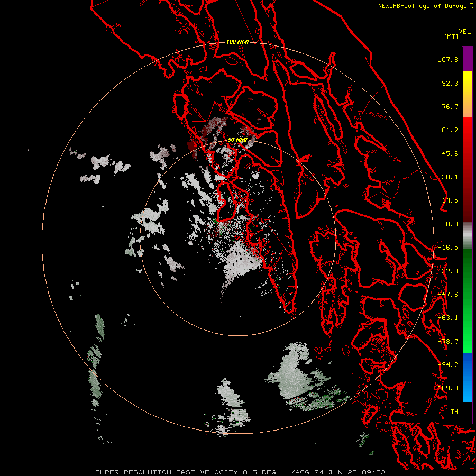Click the gray near-zero segment of color bar

(x=467, y=235)
